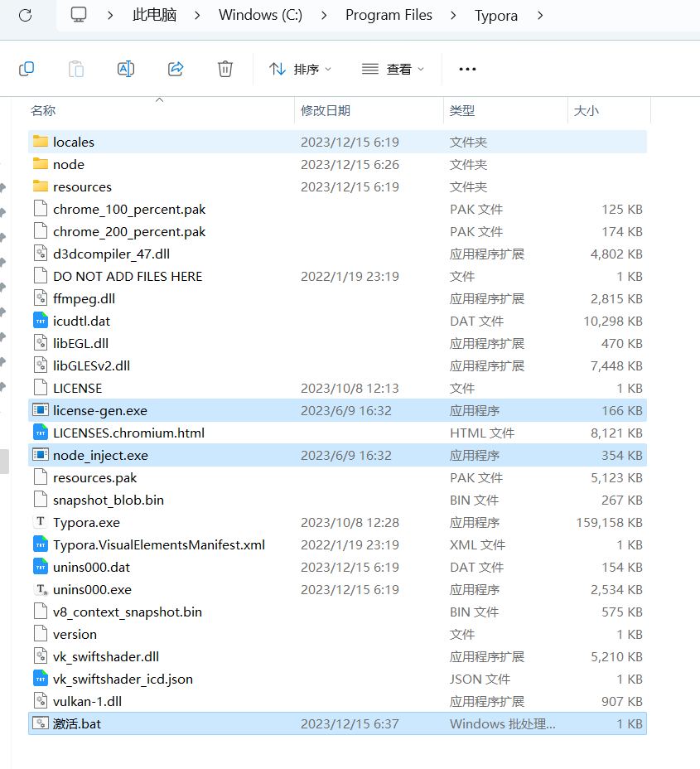
Task: Select the node folder icon
Action: point(41,164)
